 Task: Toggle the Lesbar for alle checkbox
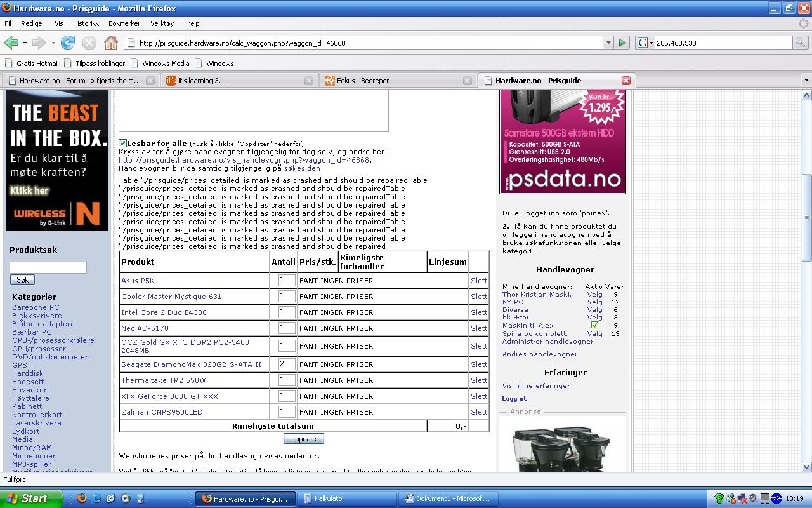coord(122,144)
